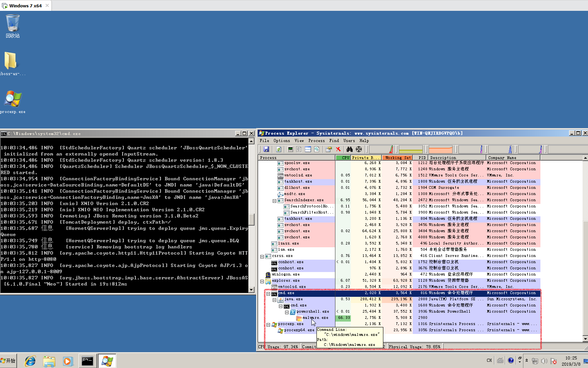
Task: Click the Refresh Now toolbar icon
Action: [279, 149]
